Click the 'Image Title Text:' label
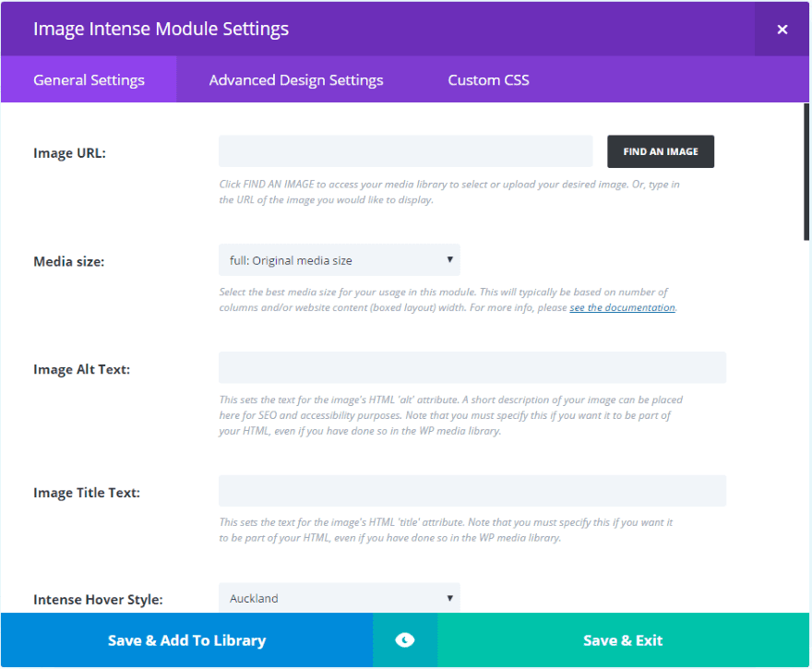Image resolution: width=812 pixels, height=669 pixels. pyautogui.click(x=86, y=493)
